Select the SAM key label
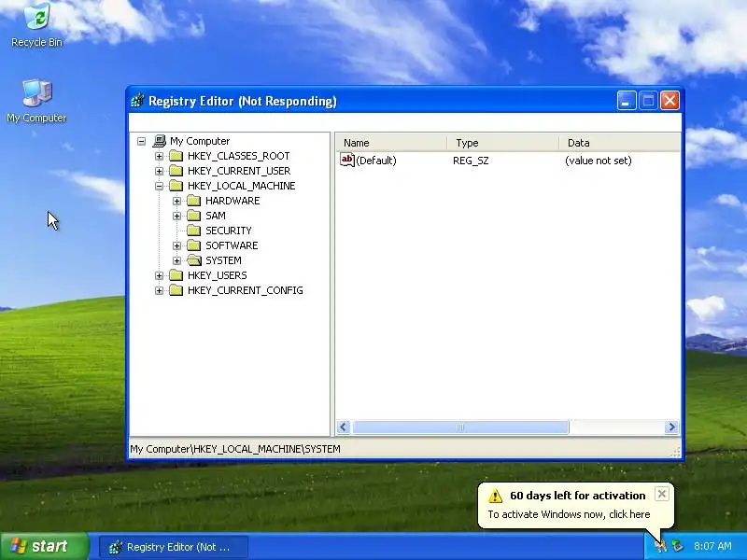The height and width of the screenshot is (560, 747). click(x=216, y=216)
